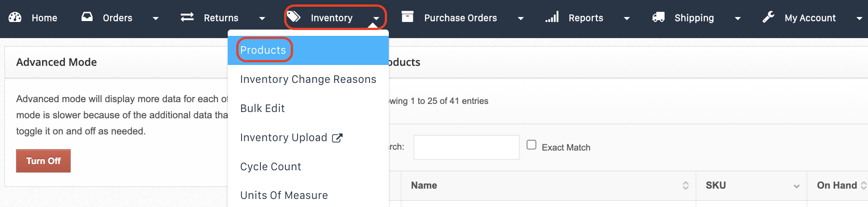
Task: Click the Returns exchange arrows icon
Action: pyautogui.click(x=187, y=17)
